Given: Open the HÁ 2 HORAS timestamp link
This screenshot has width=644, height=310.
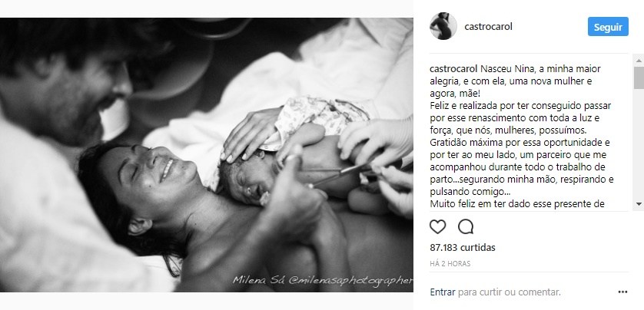Looking at the screenshot, I should tap(450, 264).
